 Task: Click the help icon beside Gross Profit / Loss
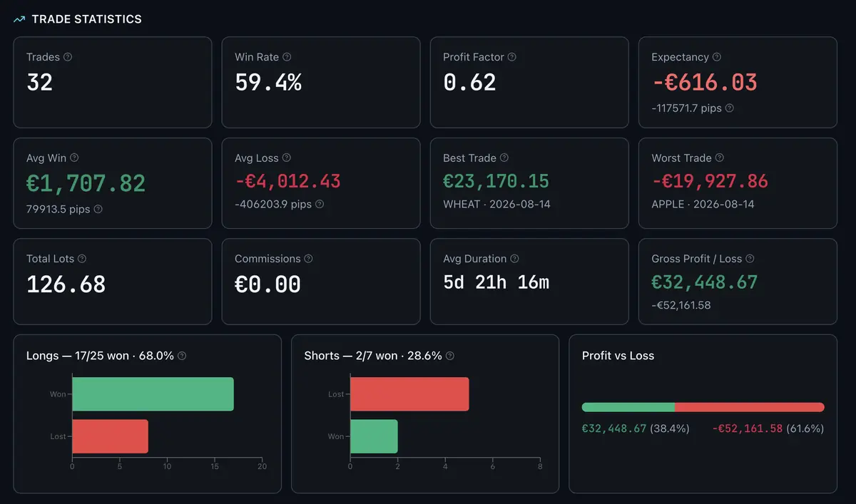pos(750,259)
